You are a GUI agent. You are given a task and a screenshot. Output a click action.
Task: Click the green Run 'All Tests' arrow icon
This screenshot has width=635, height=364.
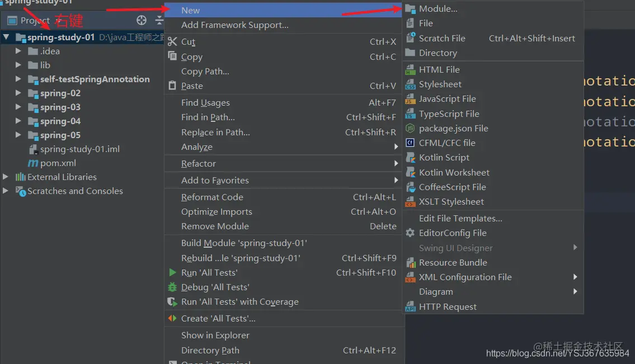pyautogui.click(x=172, y=272)
